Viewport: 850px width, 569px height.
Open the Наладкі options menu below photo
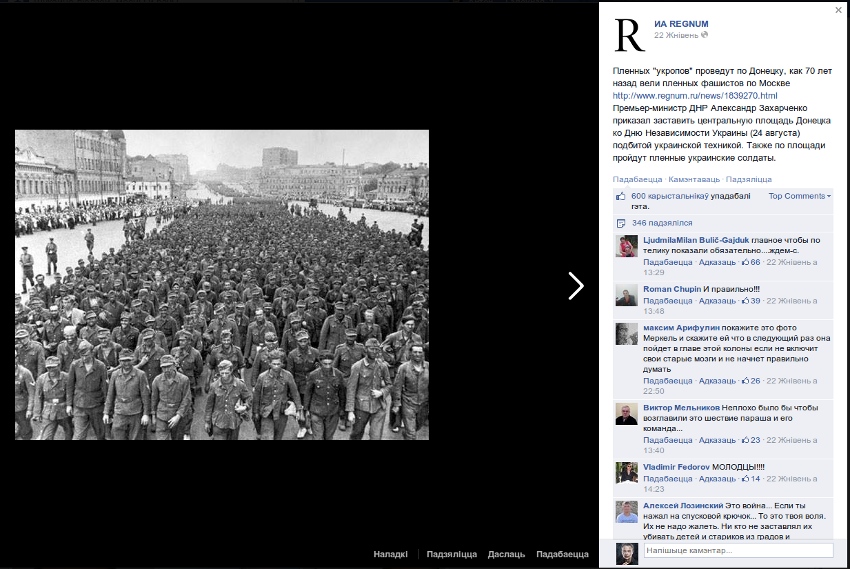(391, 554)
